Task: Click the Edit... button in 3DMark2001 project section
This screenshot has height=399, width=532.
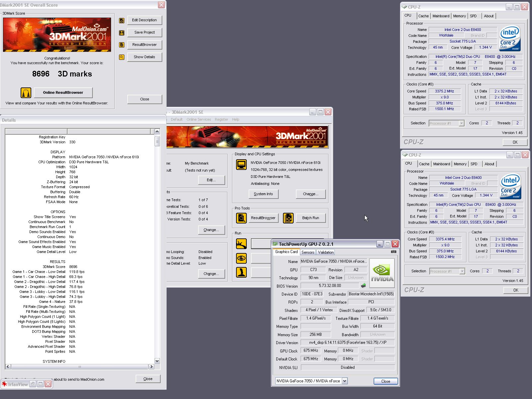Action: coord(211,180)
